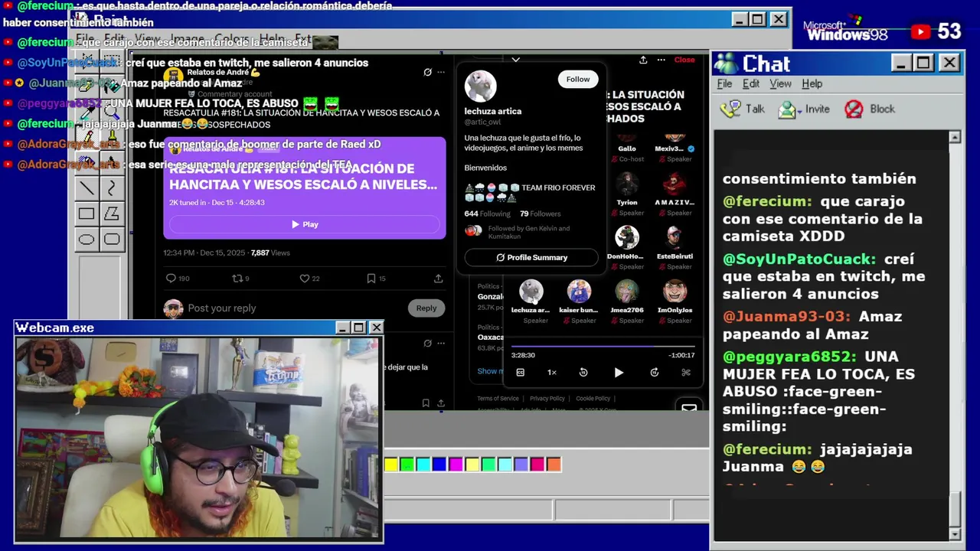Select the Polygon tool in Paint
The width and height of the screenshot is (980, 551).
pyautogui.click(x=112, y=214)
